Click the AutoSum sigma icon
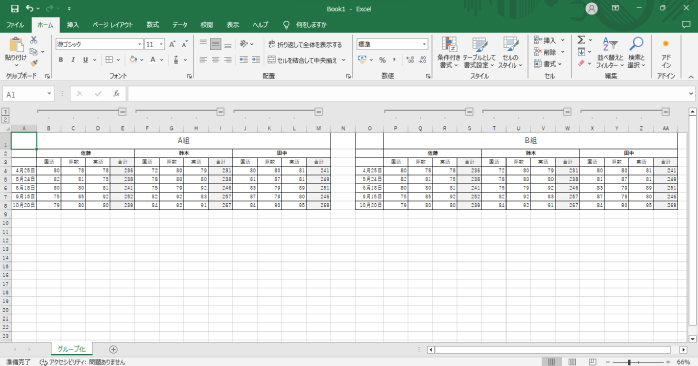Image resolution: width=698 pixels, height=366 pixels. point(581,40)
